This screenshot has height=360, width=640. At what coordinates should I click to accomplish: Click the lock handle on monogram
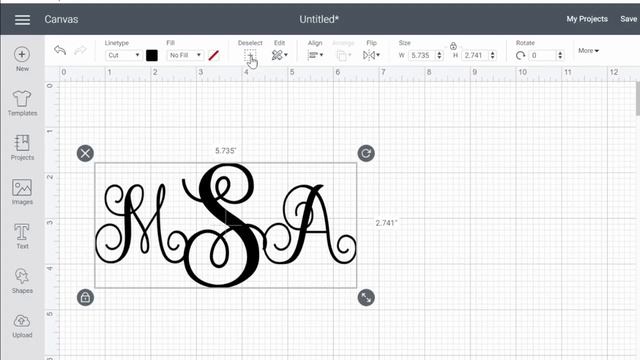(x=85, y=298)
